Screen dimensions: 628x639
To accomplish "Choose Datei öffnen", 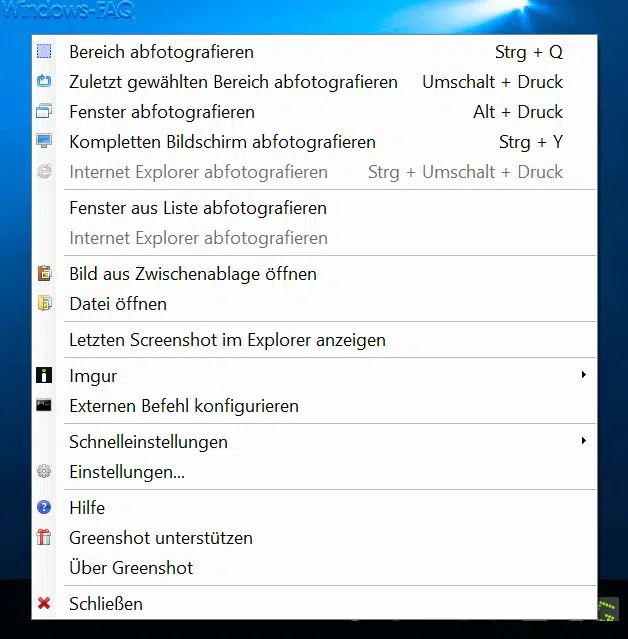I will pos(314,304).
